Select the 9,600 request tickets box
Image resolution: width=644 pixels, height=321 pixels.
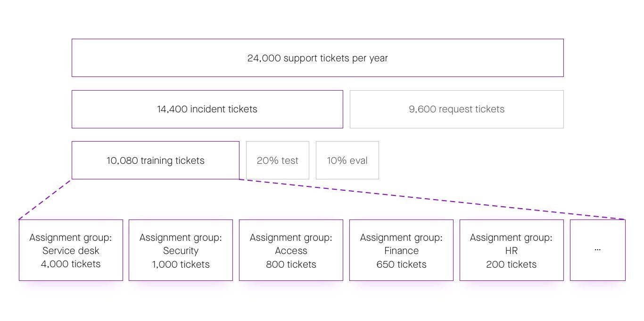(456, 109)
